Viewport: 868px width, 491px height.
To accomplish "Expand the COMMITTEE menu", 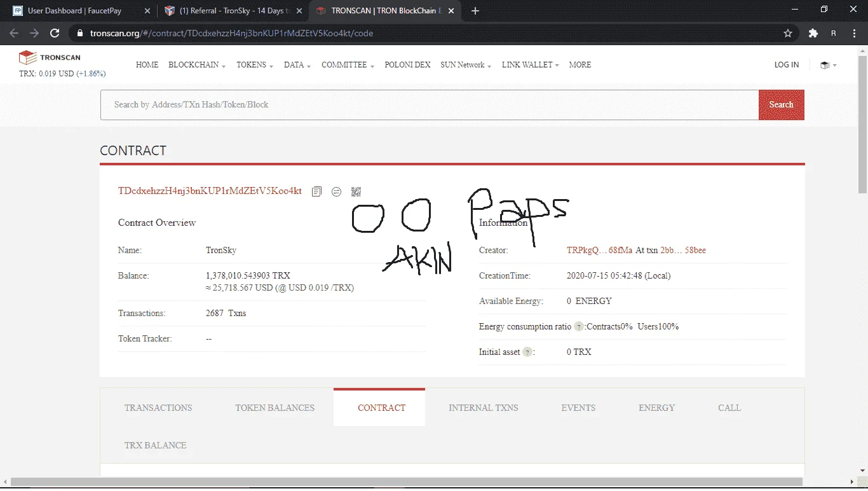I will tap(348, 65).
